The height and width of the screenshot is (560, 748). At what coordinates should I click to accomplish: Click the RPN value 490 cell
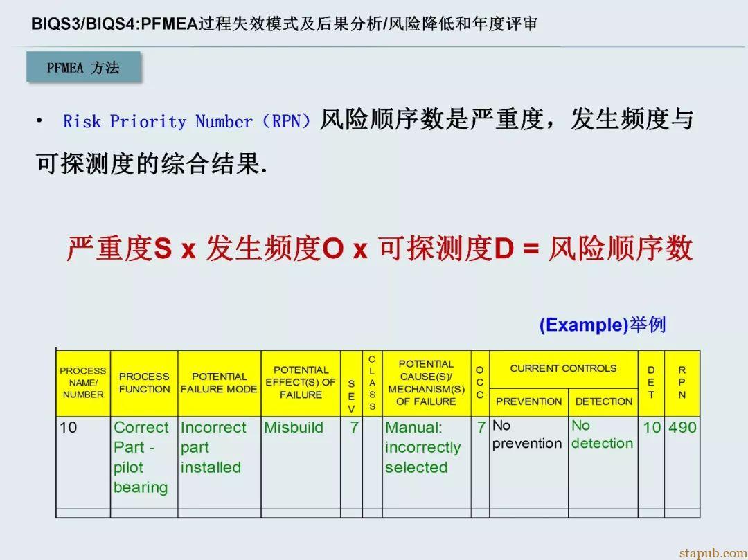(682, 462)
